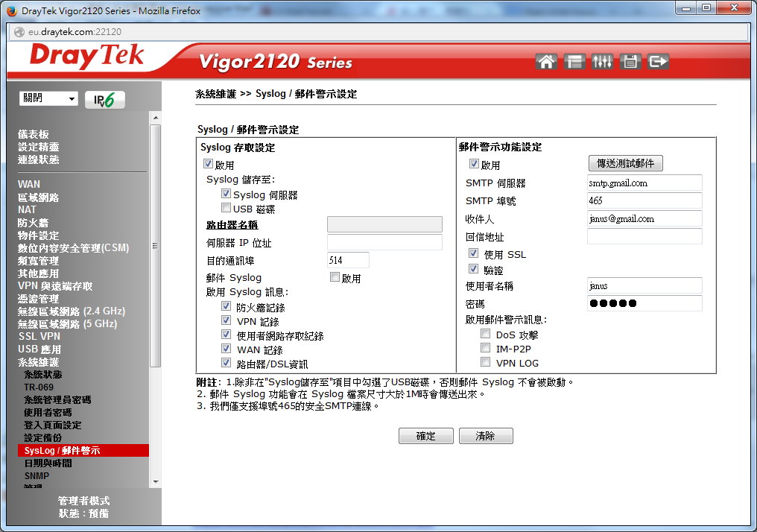This screenshot has width=757, height=532.
Task: Open TR-069 submenu item
Action: [x=39, y=387]
